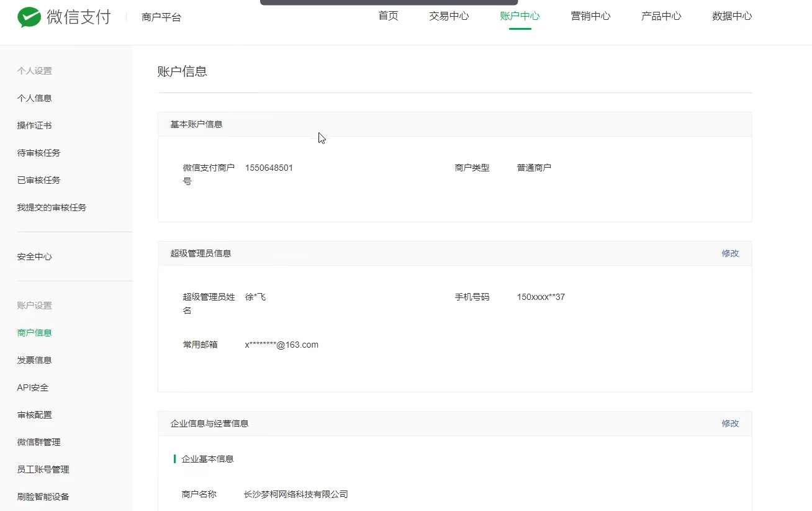Screen dimensions: 812x511
Task: Open 微信群管理 in the sidebar
Action: [x=39, y=442]
